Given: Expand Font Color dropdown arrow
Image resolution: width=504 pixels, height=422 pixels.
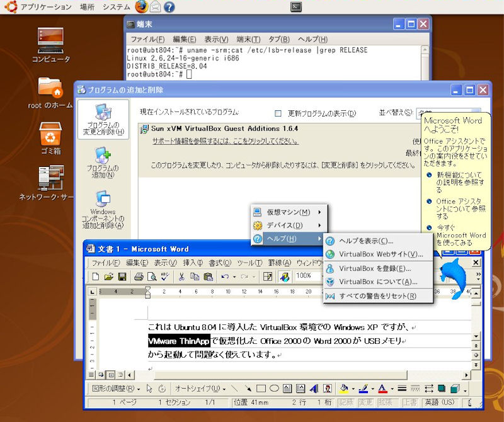Looking at the screenshot, I should pyautogui.click(x=392, y=389).
